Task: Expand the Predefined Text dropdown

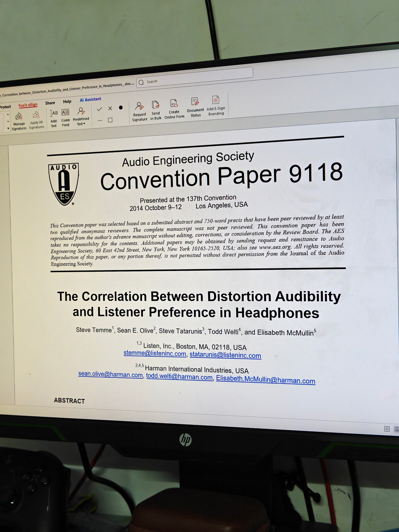Action: (81, 124)
